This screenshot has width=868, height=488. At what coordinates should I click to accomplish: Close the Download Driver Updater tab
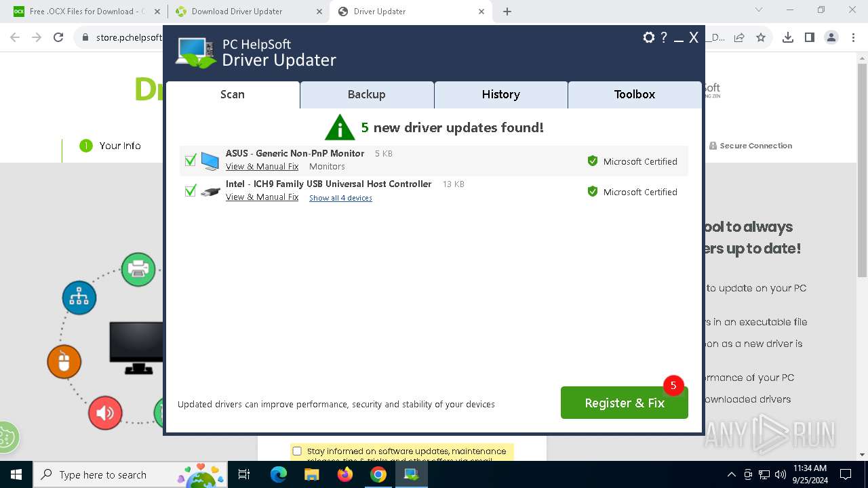tap(320, 12)
